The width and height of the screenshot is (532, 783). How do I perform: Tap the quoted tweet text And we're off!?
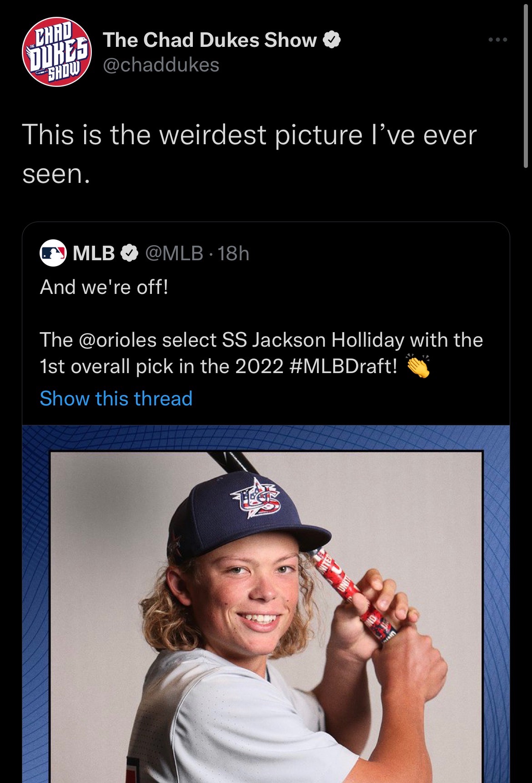tap(104, 288)
